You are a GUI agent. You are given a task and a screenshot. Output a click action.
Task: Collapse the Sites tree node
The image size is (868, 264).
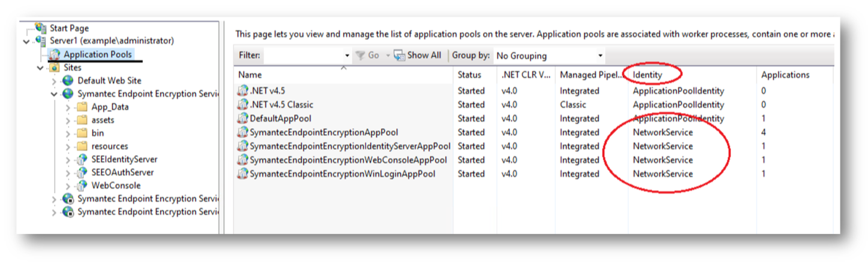coord(40,68)
